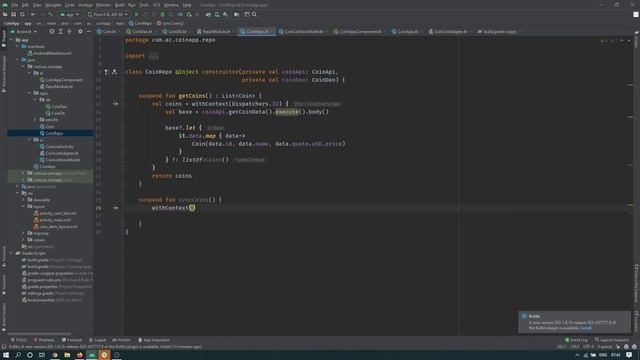Click the Device Manager toolbar icon
This screenshot has height=360, width=640.
click(217, 14)
